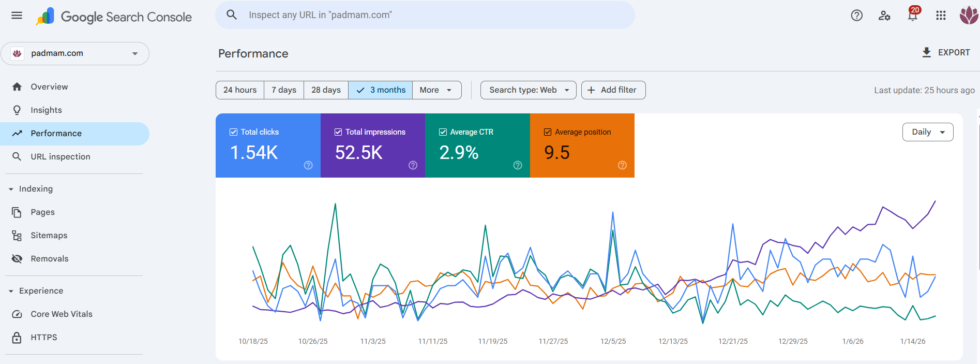980x364 pixels.
Task: Click the help icon on Total clicks card
Action: tap(308, 165)
